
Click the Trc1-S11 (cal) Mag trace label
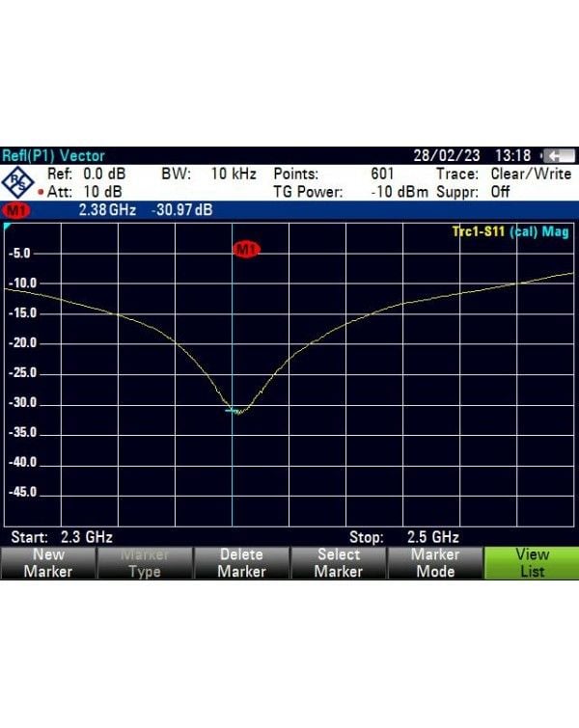[510, 232]
